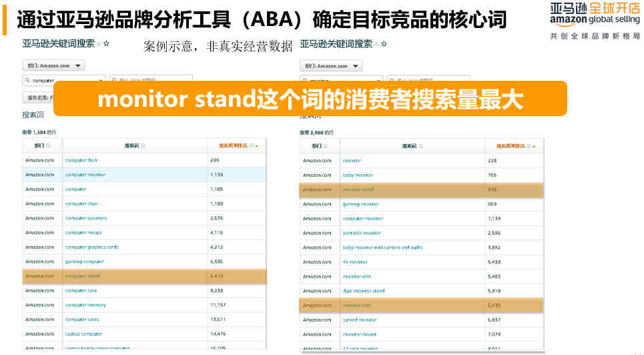Open the 'monitor arm' search term link

pos(356,276)
